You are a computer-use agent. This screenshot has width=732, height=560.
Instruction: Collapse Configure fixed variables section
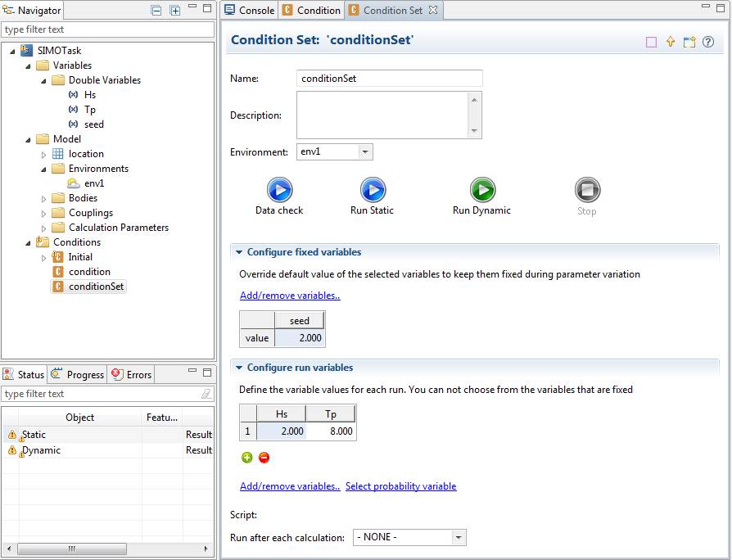click(239, 252)
